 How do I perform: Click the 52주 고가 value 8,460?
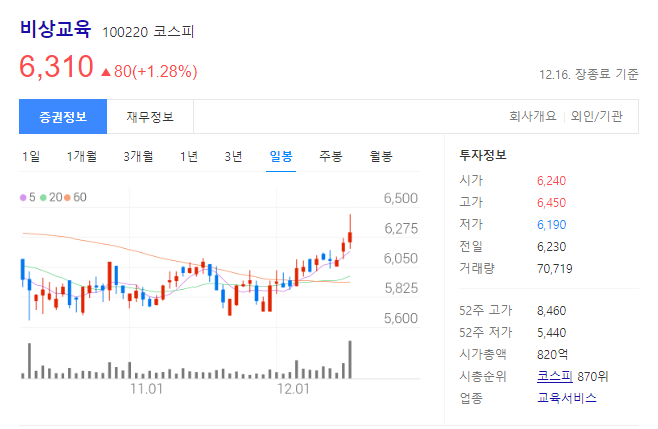(551, 311)
